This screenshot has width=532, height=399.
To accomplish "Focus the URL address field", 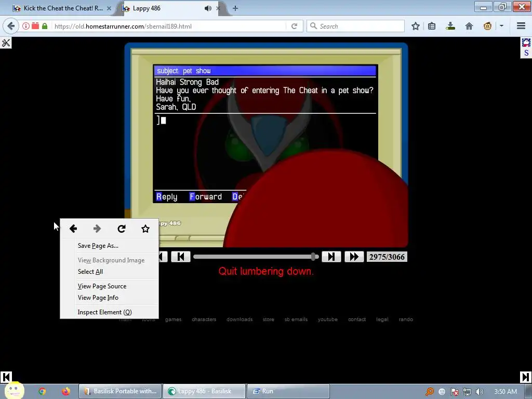I will point(169,26).
